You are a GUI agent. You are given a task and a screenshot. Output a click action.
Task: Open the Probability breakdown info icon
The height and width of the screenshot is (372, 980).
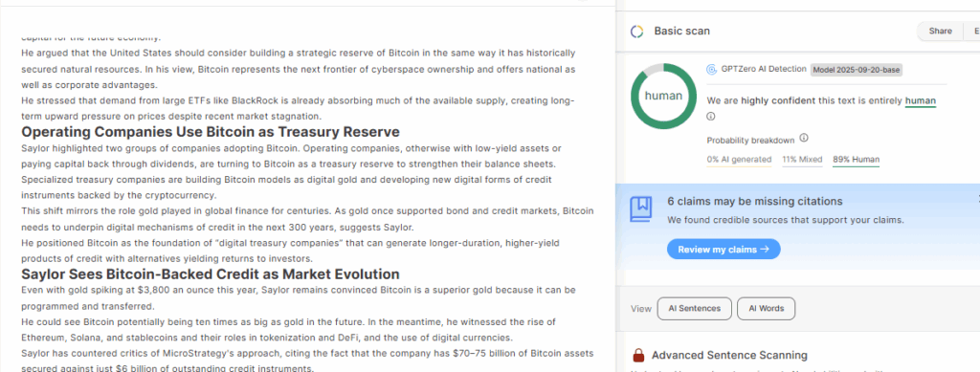pyautogui.click(x=804, y=139)
